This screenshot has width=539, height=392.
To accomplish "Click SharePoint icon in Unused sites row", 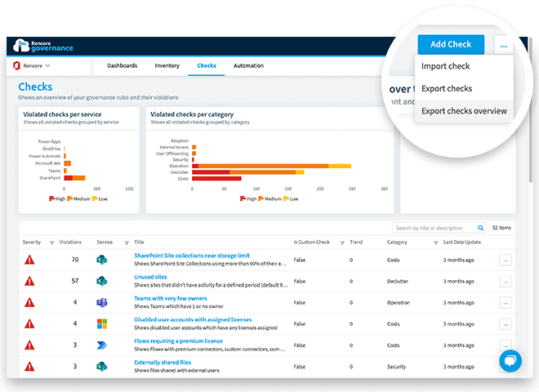I will click(102, 281).
